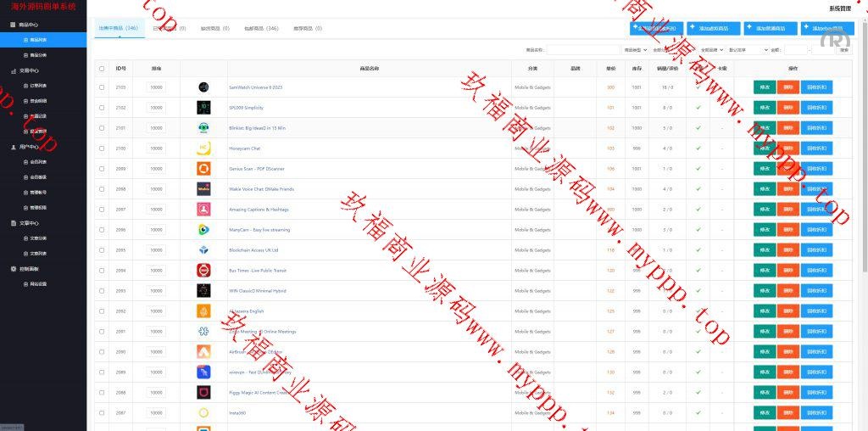Open 订单列表 in the sidebar menu
Viewport: 868px width, 431px height.
pos(39,86)
